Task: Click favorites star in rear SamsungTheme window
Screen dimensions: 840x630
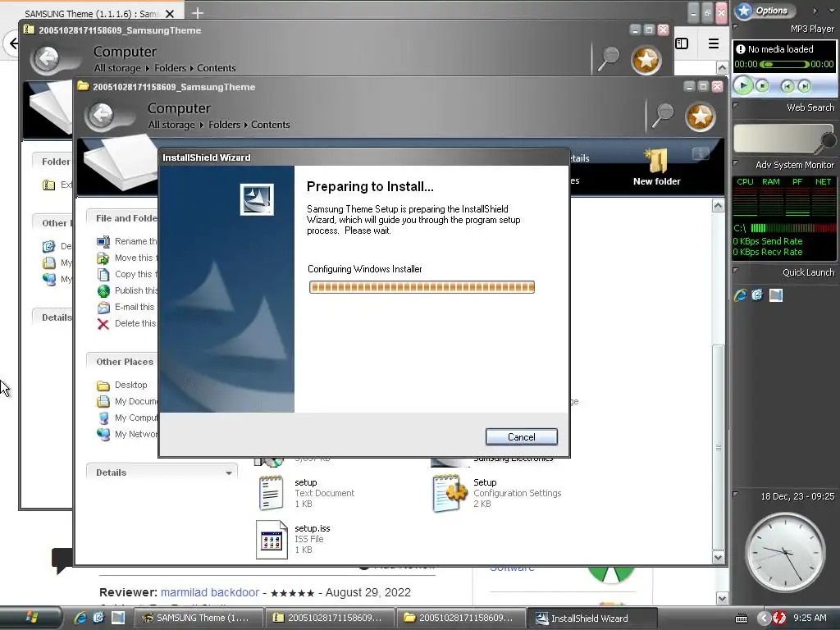Action: point(646,59)
